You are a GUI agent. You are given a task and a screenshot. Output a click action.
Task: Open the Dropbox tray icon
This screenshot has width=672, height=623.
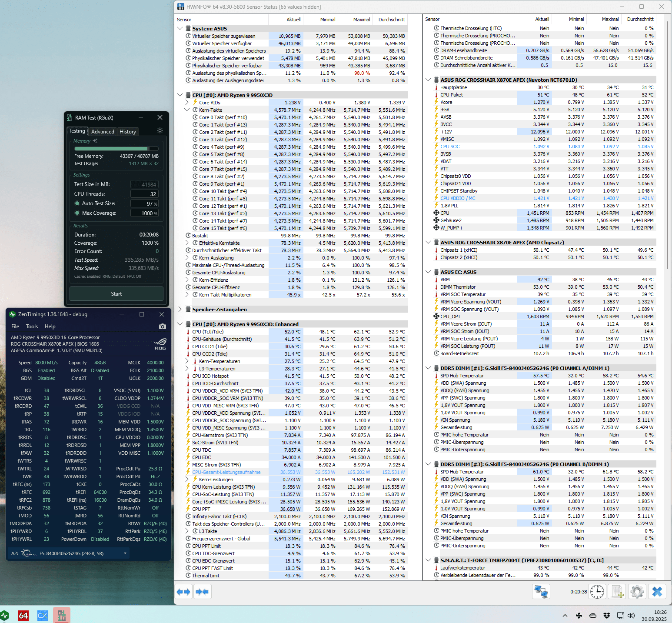click(607, 616)
